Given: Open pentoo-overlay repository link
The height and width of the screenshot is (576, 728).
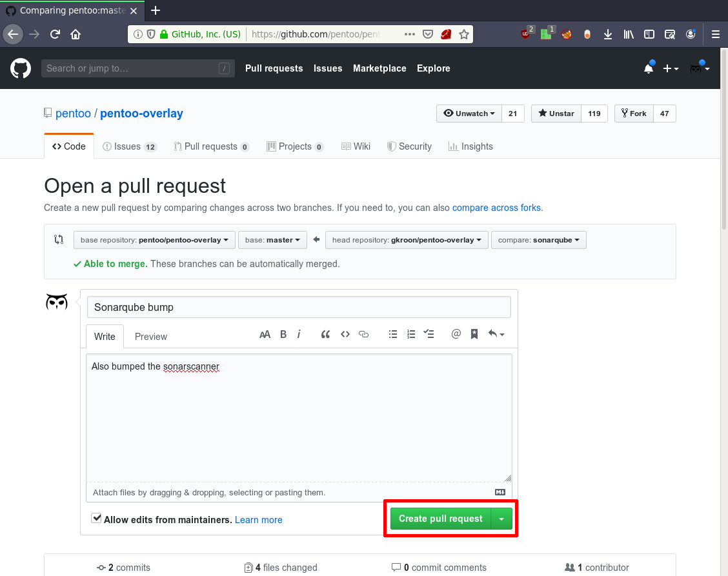Looking at the screenshot, I should 141,114.
